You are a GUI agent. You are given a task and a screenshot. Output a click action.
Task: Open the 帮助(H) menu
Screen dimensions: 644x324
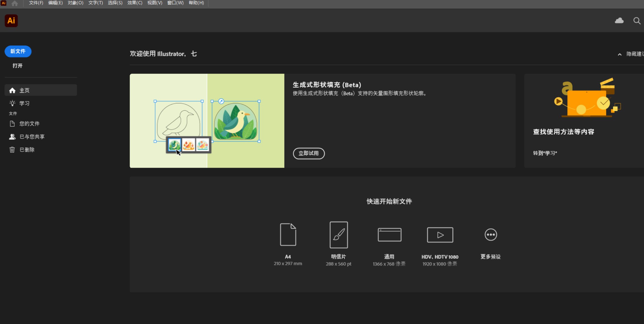click(x=196, y=3)
